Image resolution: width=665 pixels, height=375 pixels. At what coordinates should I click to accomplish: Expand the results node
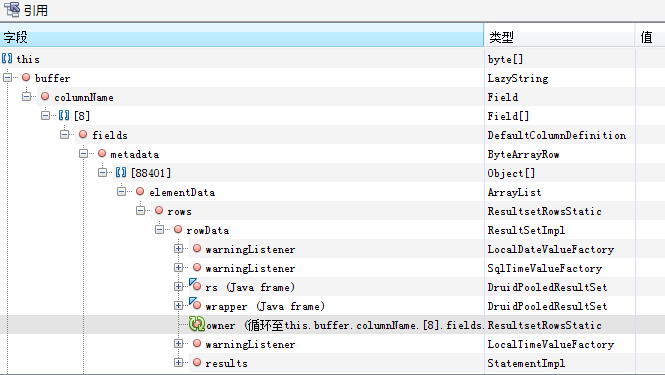point(179,363)
